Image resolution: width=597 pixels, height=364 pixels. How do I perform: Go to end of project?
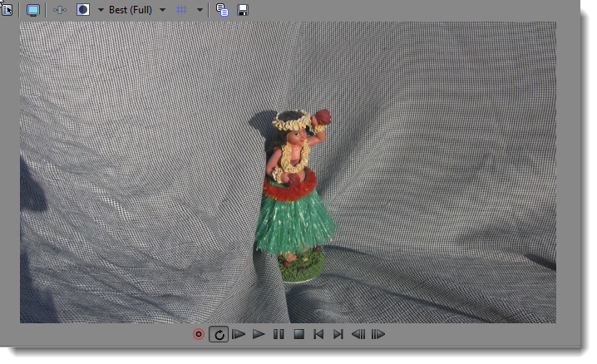click(338, 334)
